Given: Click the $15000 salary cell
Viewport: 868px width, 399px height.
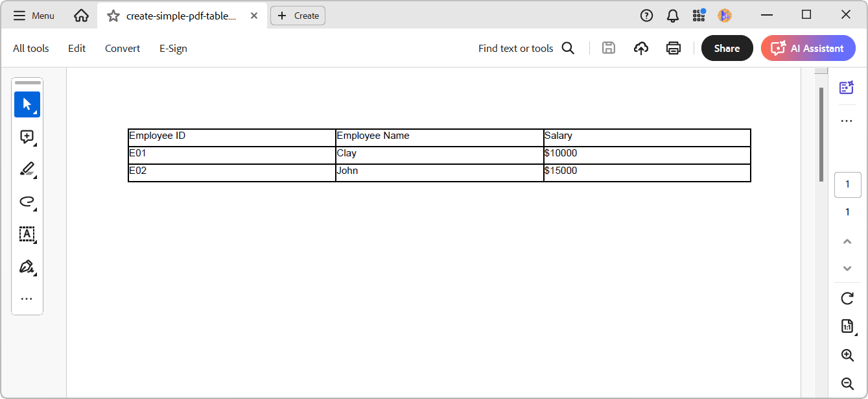Looking at the screenshot, I should pos(647,173).
